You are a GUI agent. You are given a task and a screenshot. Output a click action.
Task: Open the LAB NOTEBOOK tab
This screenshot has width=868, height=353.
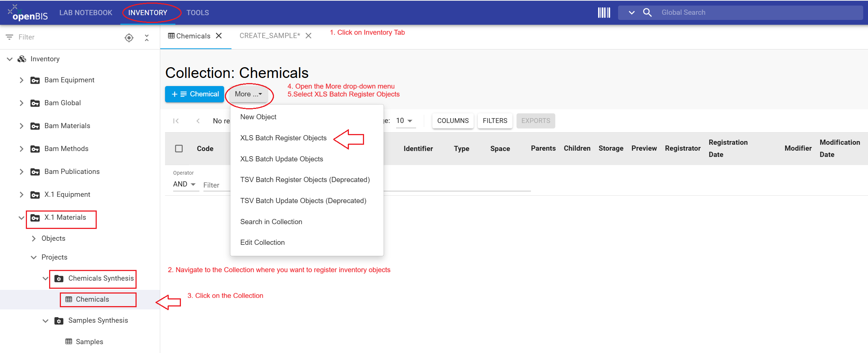pos(86,13)
